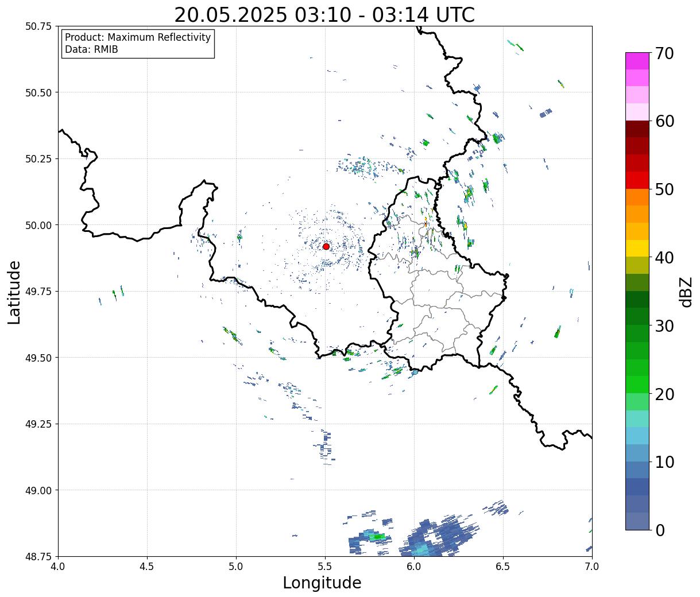
Task: Click the Latitude axis label
Action: click(x=14, y=292)
